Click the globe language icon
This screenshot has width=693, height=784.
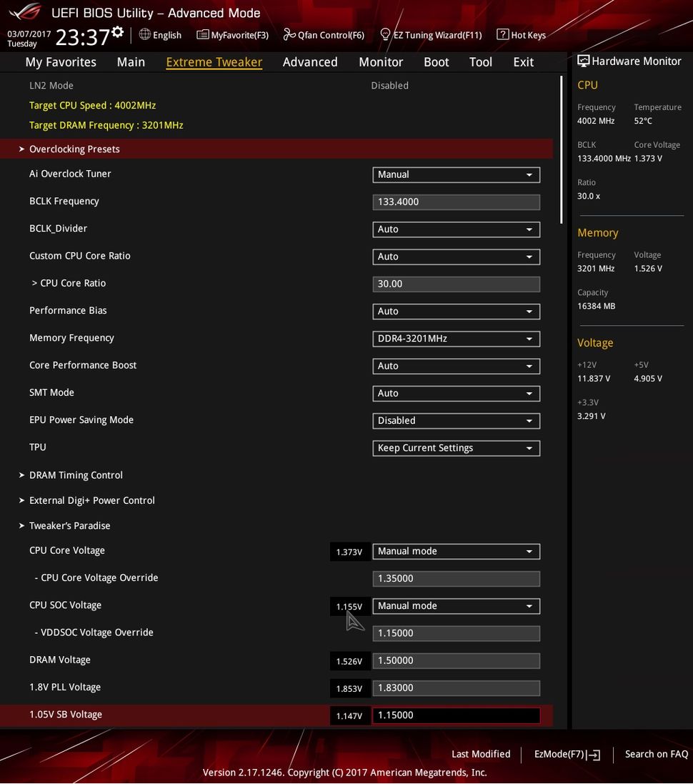pyautogui.click(x=145, y=34)
